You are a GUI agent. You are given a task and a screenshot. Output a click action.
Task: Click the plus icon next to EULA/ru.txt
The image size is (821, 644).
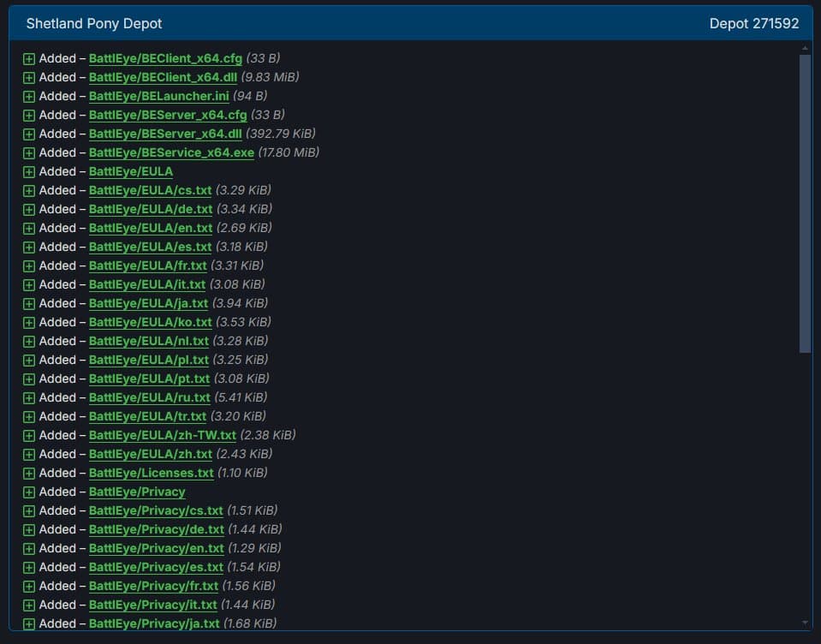(29, 398)
